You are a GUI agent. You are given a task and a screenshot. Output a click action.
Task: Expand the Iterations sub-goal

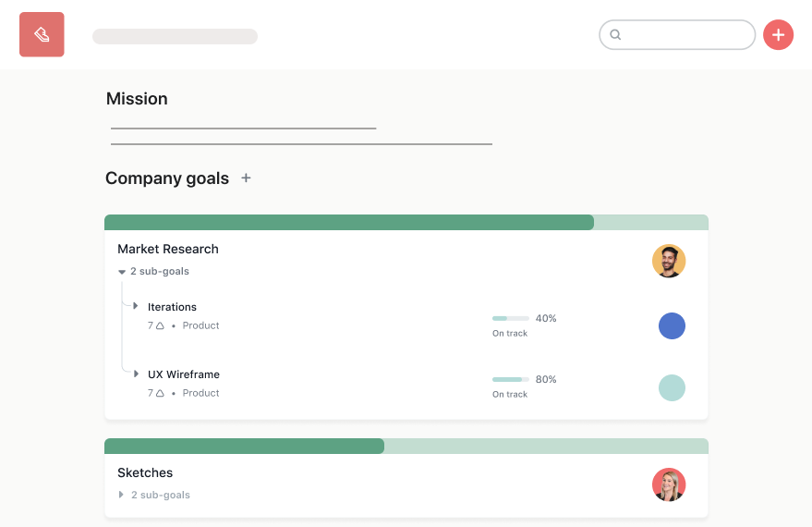click(136, 306)
